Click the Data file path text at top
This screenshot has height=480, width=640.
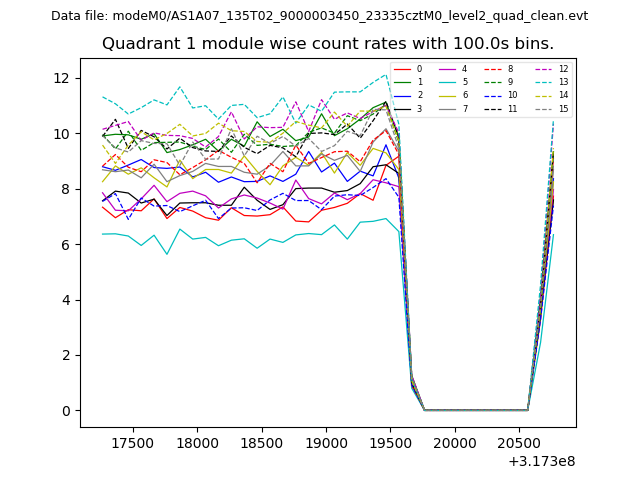coord(319,16)
